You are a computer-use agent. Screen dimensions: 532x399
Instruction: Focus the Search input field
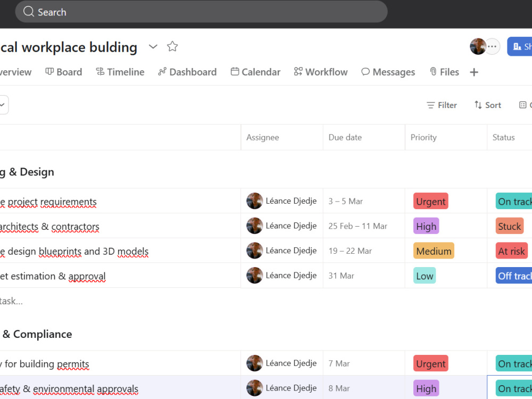click(201, 12)
